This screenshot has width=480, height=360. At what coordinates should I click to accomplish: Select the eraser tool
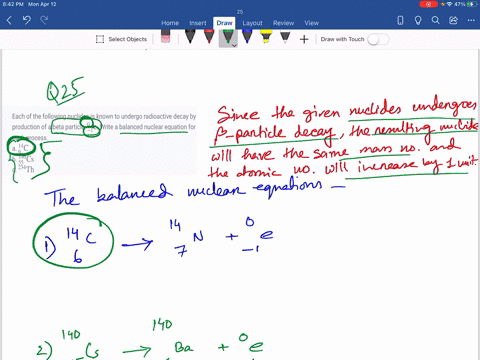point(166,37)
